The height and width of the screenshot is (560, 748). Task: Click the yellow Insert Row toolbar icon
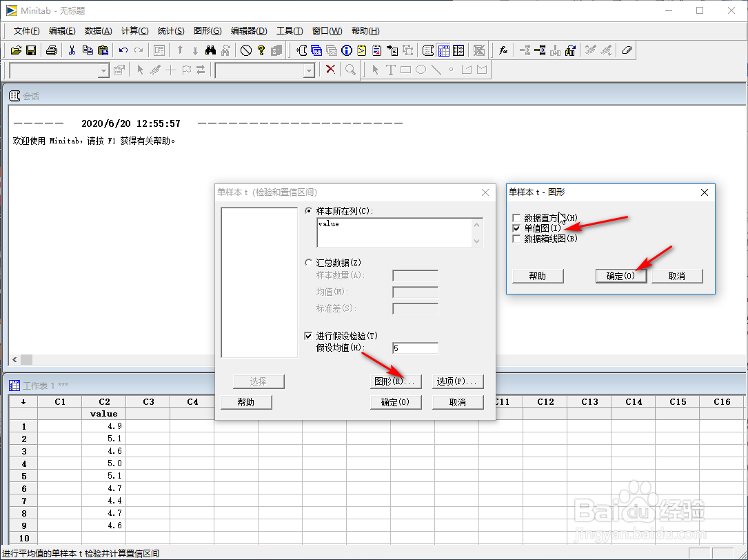click(540, 50)
